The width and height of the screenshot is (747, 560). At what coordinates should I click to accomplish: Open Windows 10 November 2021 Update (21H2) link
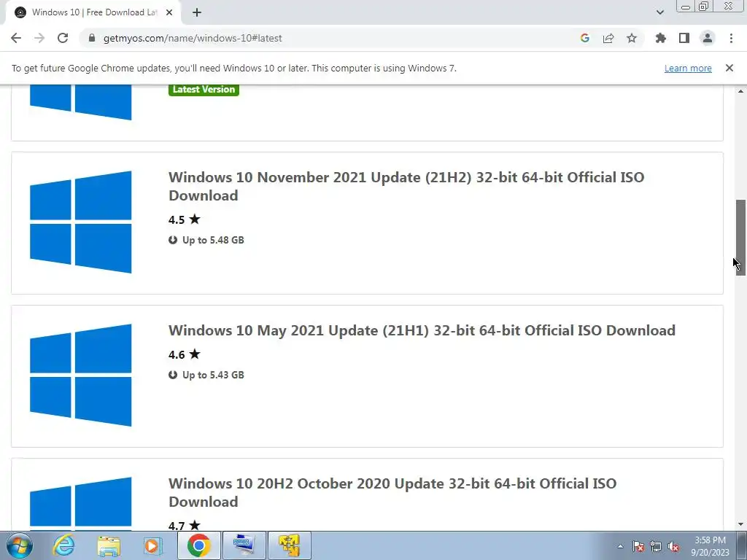(x=406, y=186)
